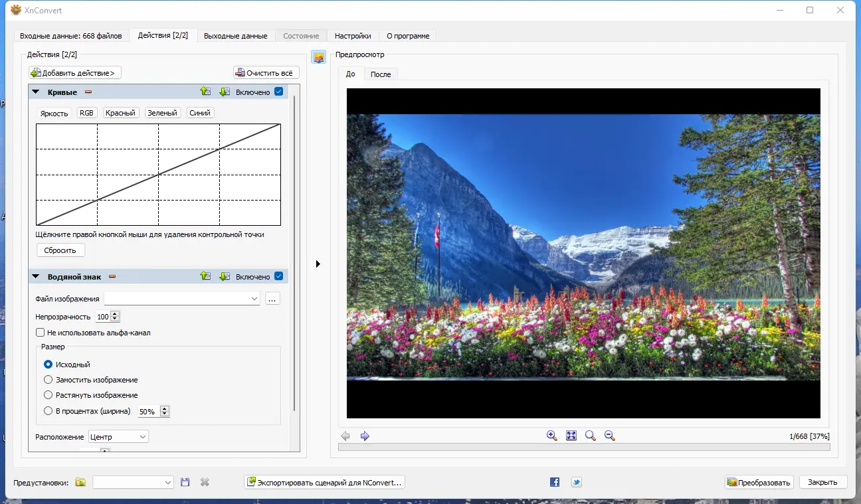Open the Расположение Центр dropdown

coord(118,437)
